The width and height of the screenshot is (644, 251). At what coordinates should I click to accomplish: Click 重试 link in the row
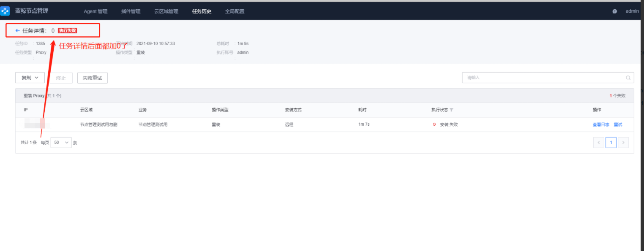click(x=618, y=125)
